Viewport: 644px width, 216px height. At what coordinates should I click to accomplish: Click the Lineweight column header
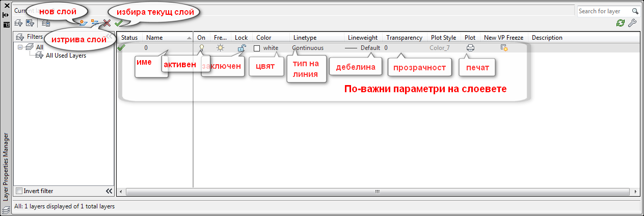363,37
